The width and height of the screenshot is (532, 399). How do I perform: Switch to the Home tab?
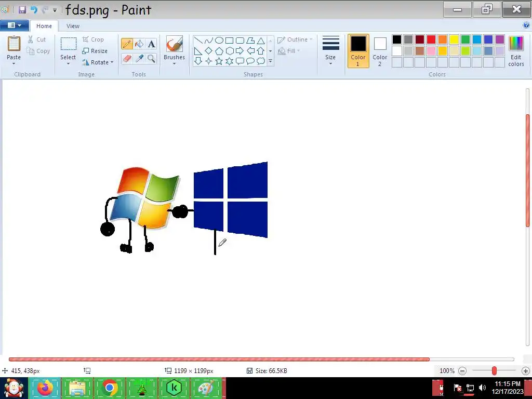pos(44,26)
